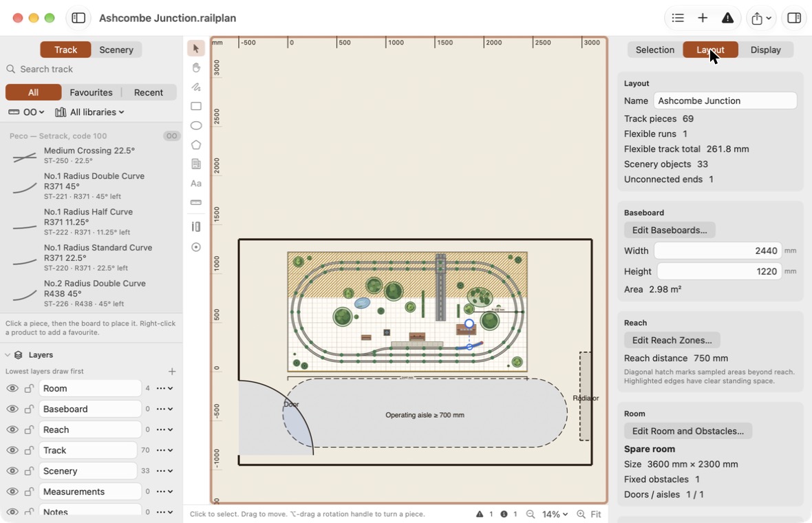The image size is (812, 523).
Task: Click the layout Name field
Action: tap(725, 100)
